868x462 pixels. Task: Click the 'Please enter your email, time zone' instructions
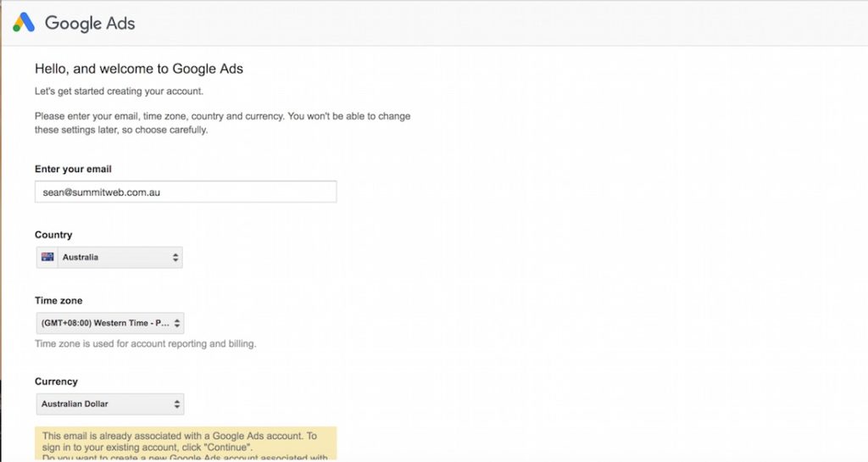223,123
